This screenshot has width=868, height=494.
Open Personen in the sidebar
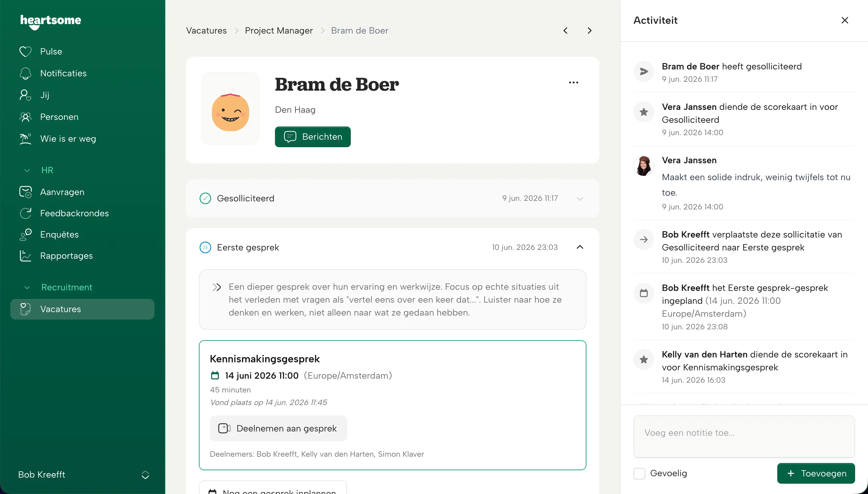[59, 117]
